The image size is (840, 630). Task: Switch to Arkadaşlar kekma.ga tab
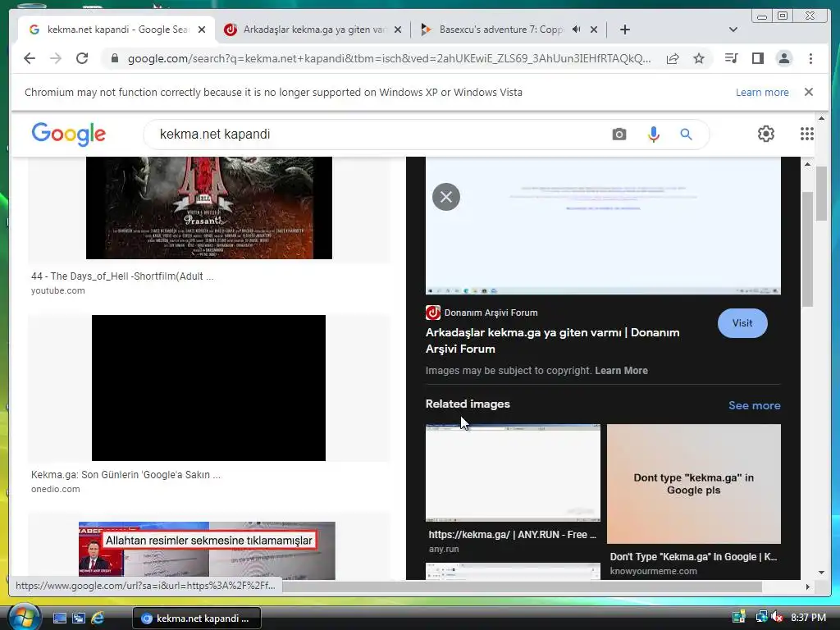[x=313, y=30]
